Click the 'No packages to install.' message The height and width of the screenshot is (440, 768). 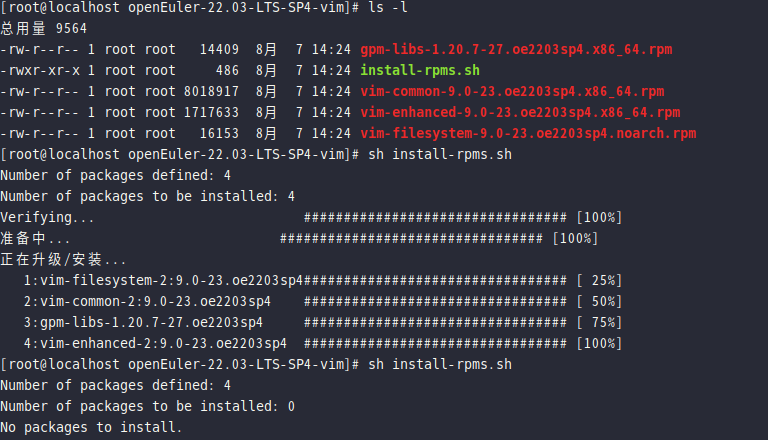pos(91,427)
